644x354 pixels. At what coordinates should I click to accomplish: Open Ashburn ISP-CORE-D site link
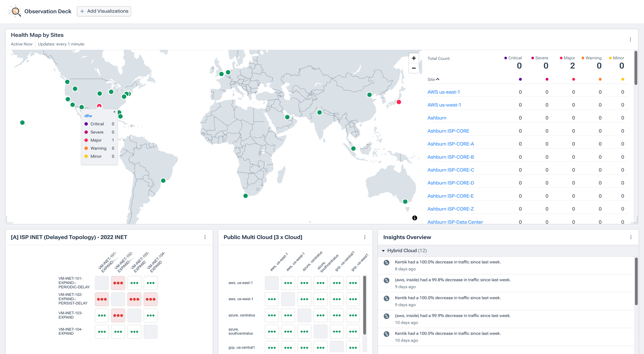[451, 183]
